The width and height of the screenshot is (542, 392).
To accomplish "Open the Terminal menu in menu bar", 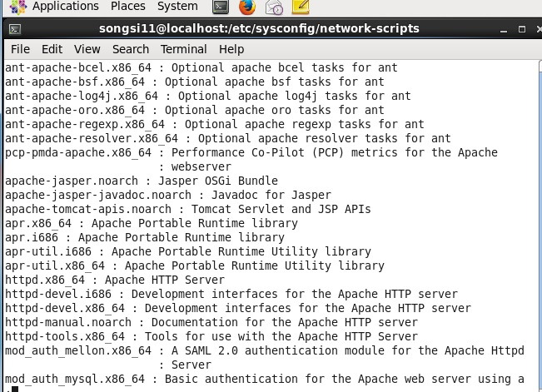I will 183,49.
